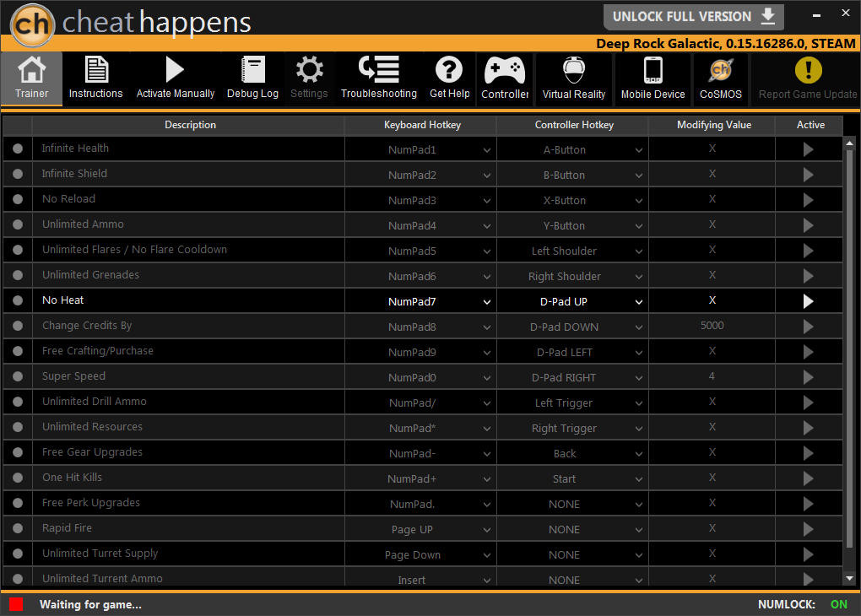Activate Super Speed play arrow
Viewport: 861px width, 616px height.
coord(808,377)
